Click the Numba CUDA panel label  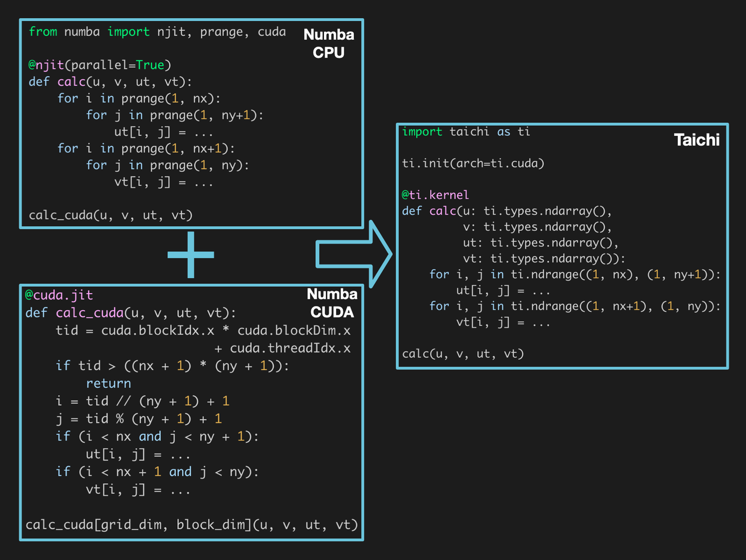click(x=332, y=304)
